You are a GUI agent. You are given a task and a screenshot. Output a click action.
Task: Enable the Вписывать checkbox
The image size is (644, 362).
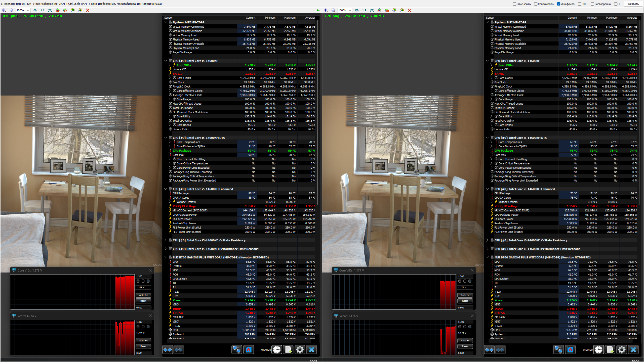tap(514, 4)
